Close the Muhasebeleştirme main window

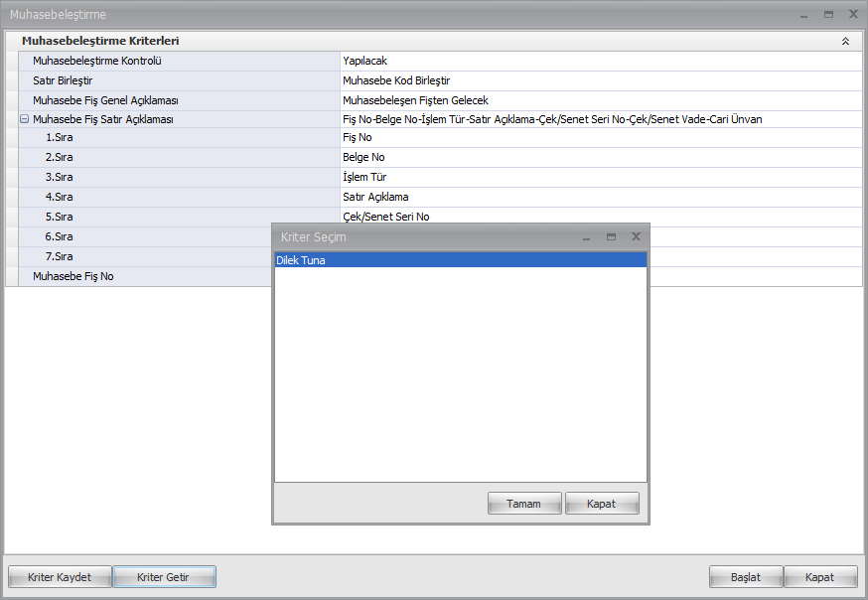[853, 15]
